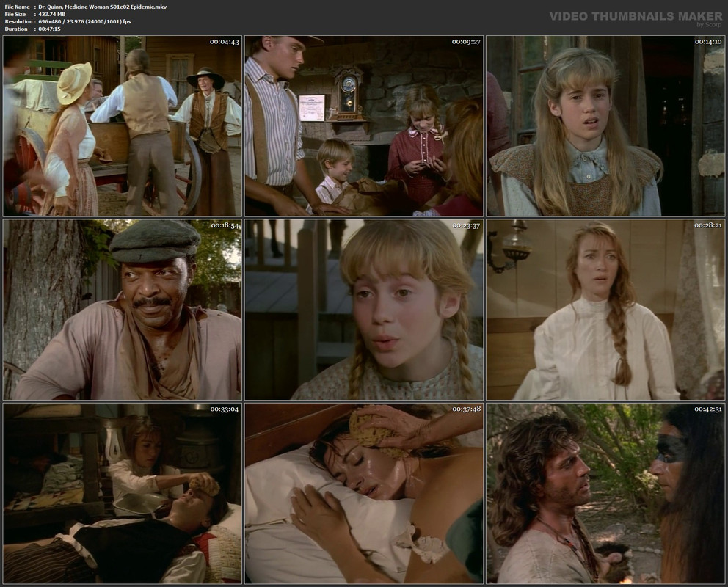The image size is (728, 587).
Task: Select the thumbnail stamped 00:28:21
Action: tap(605, 310)
